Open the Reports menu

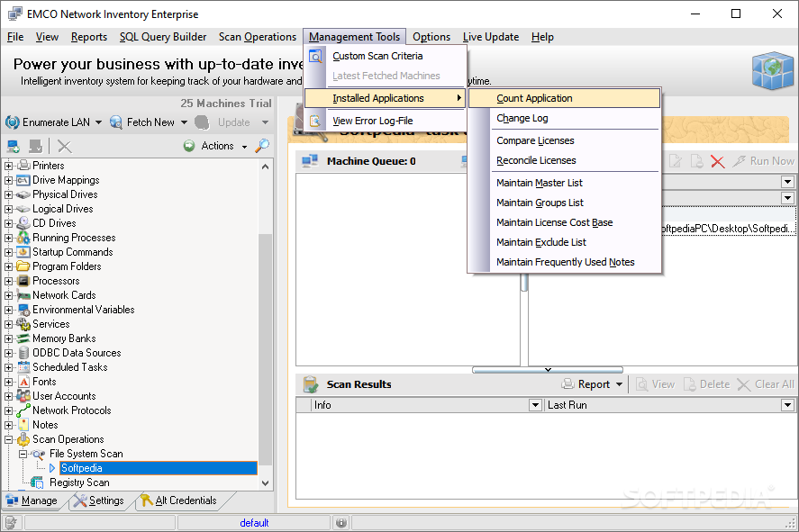(x=89, y=37)
